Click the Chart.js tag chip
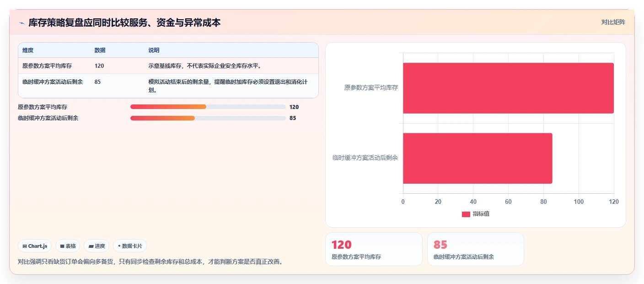The image size is (644, 284). [x=35, y=246]
